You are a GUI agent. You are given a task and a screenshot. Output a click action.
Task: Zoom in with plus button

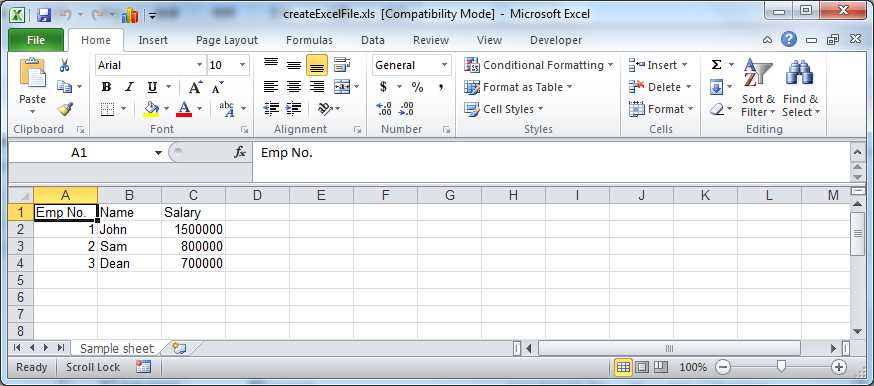pos(839,367)
